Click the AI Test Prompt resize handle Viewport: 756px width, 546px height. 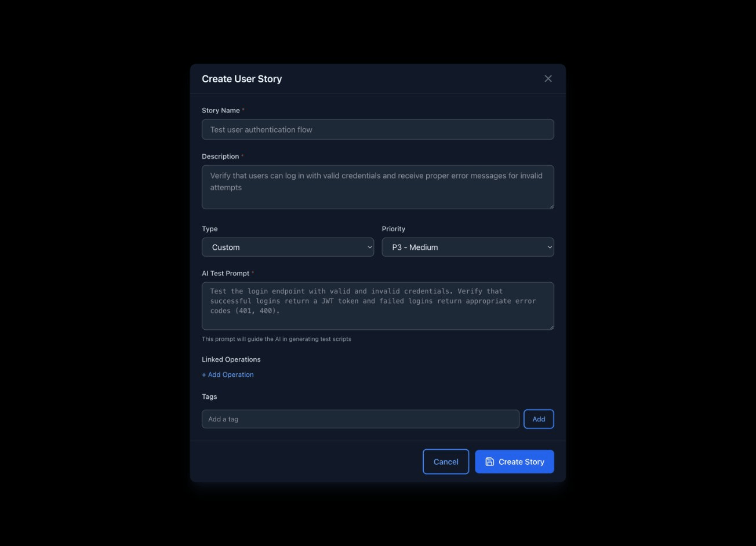point(551,328)
